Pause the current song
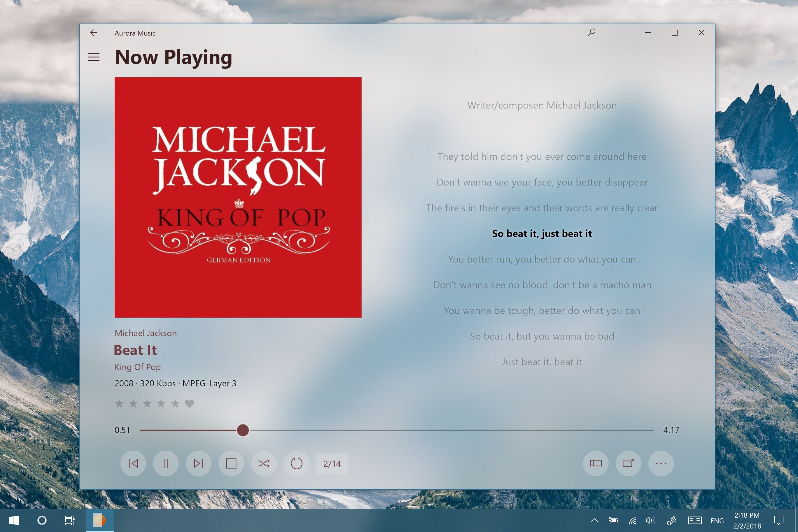This screenshot has width=798, height=532. click(166, 463)
